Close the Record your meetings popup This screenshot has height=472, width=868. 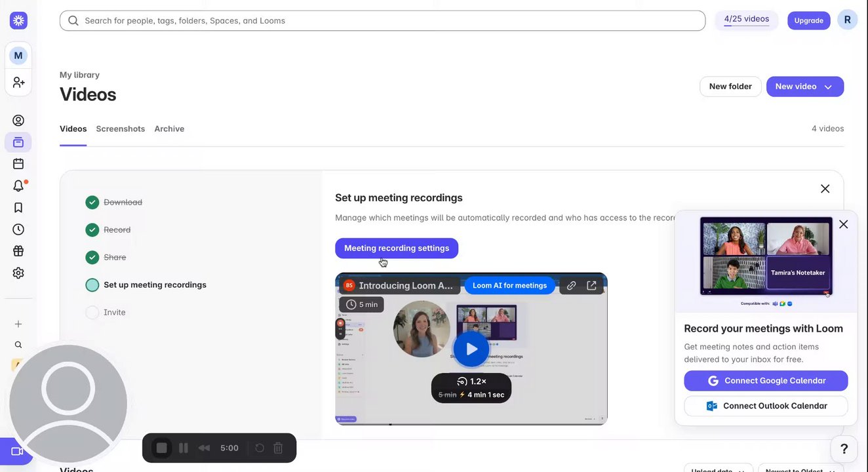pyautogui.click(x=844, y=224)
